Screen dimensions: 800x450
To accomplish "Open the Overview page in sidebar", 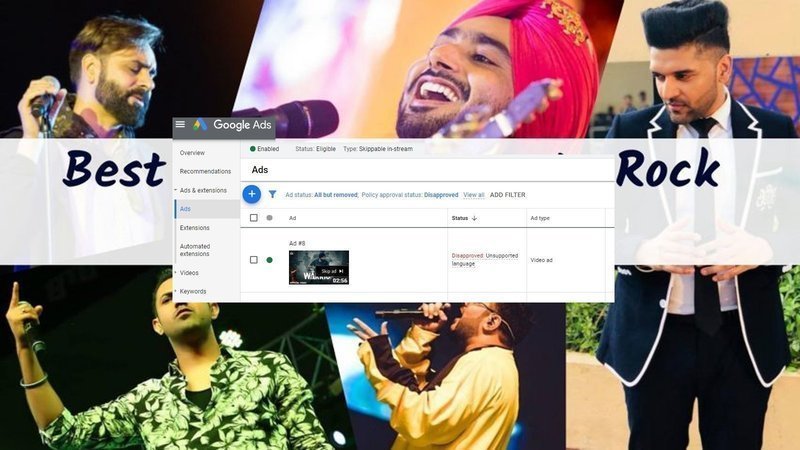I will (192, 153).
